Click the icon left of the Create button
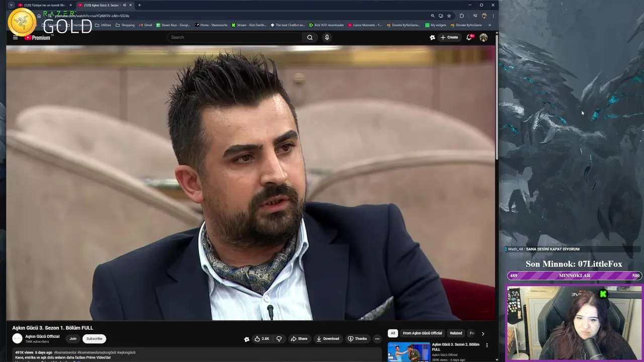 coord(432,37)
